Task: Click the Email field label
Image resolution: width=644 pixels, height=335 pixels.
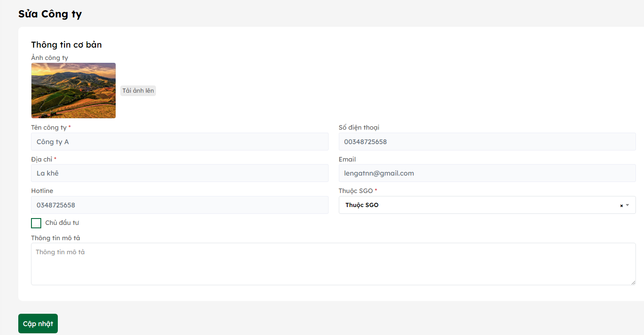Action: [x=347, y=159]
